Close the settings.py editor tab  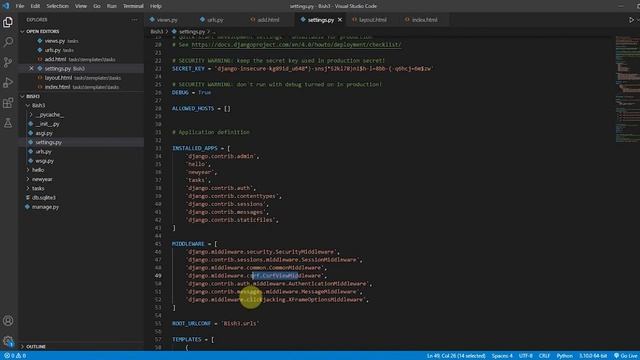(340, 20)
